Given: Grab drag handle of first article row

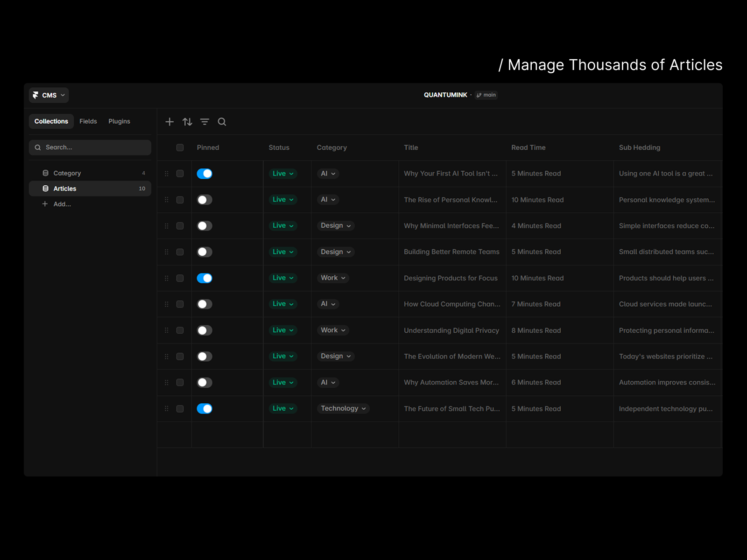Looking at the screenshot, I should coord(167,174).
